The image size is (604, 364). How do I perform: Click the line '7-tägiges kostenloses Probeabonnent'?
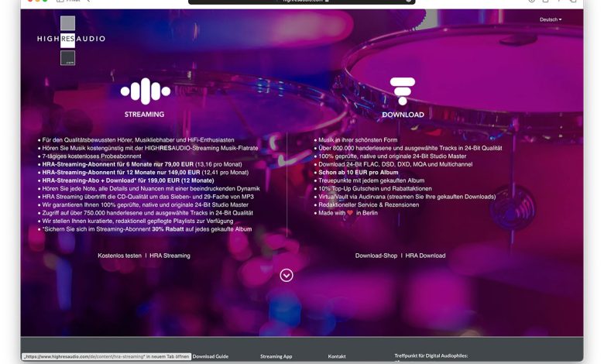tap(91, 156)
